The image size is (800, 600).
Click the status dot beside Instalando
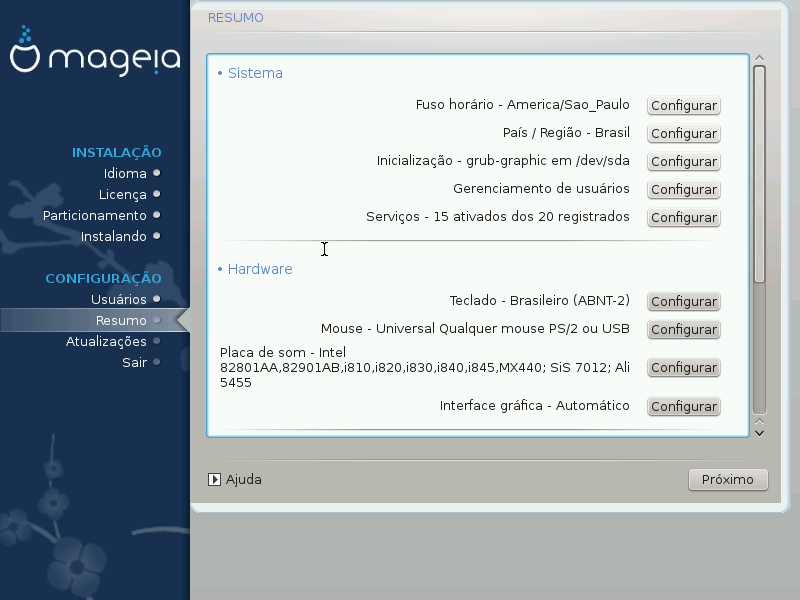[157, 236]
